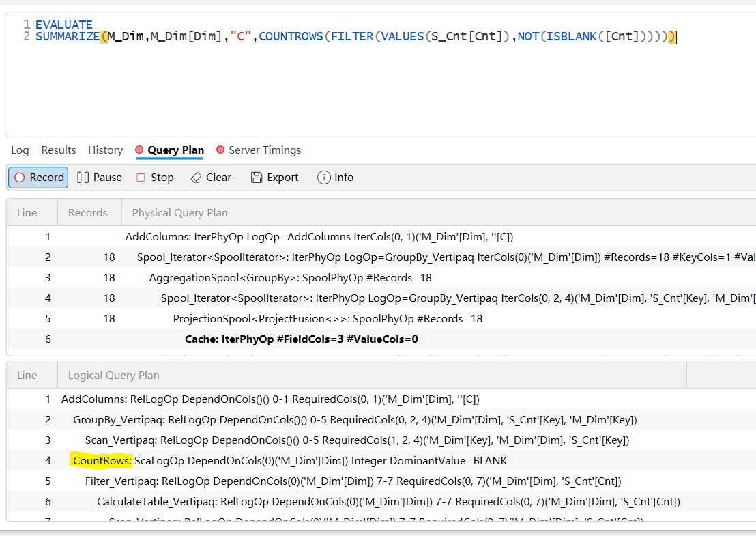Click ISBLANK in the query editor

coord(571,37)
